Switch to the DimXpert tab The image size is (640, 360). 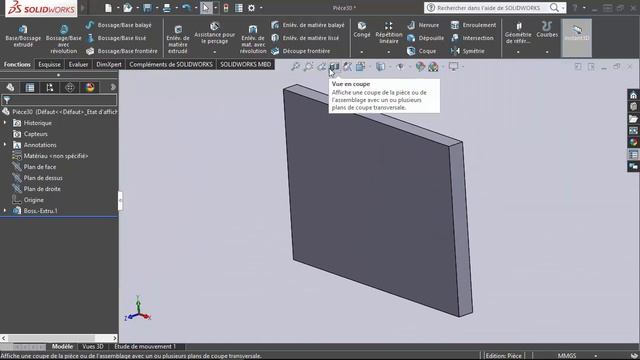pos(109,64)
